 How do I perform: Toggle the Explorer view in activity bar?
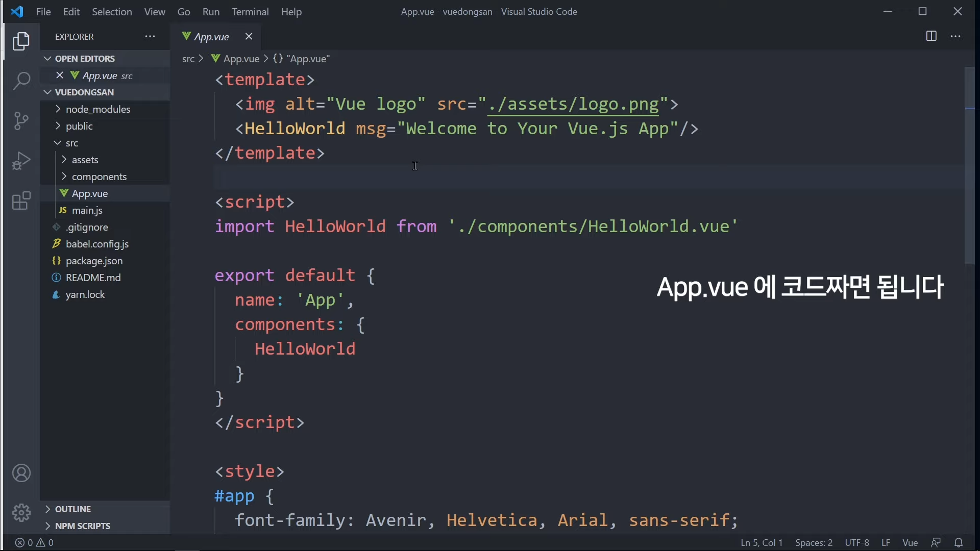tap(21, 41)
